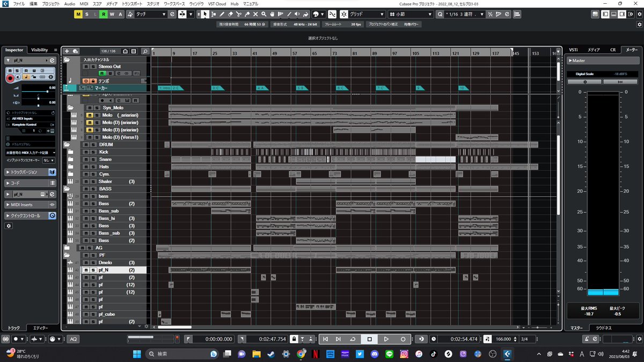
Task: Select the Draw pencil tool
Action: coord(222,14)
